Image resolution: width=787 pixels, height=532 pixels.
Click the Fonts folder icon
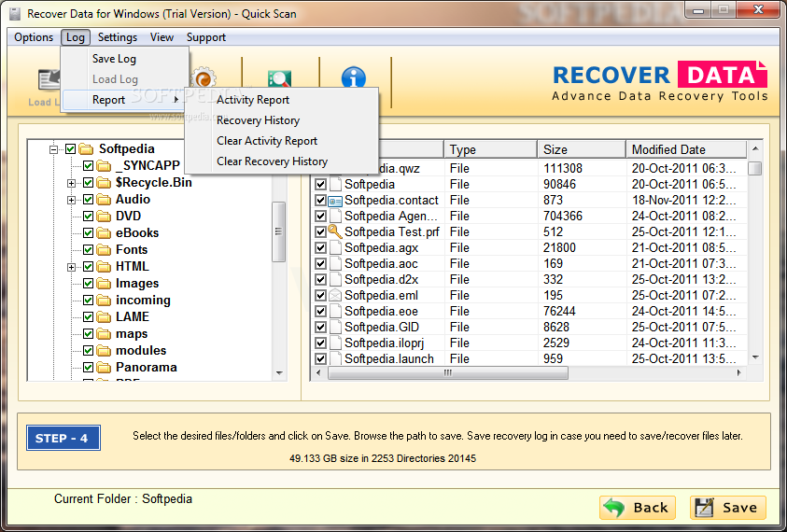click(104, 250)
